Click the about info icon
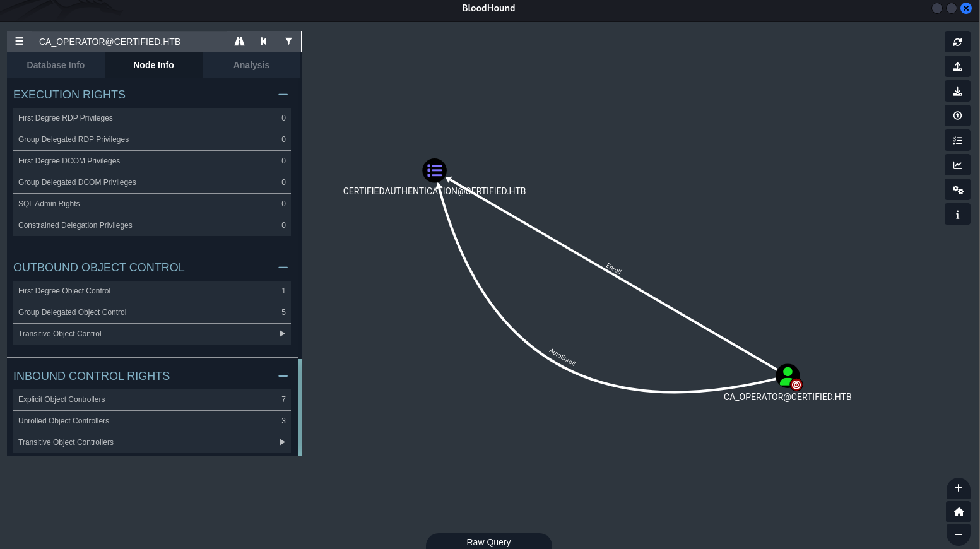Screen dimensions: 980x549 click(957, 215)
